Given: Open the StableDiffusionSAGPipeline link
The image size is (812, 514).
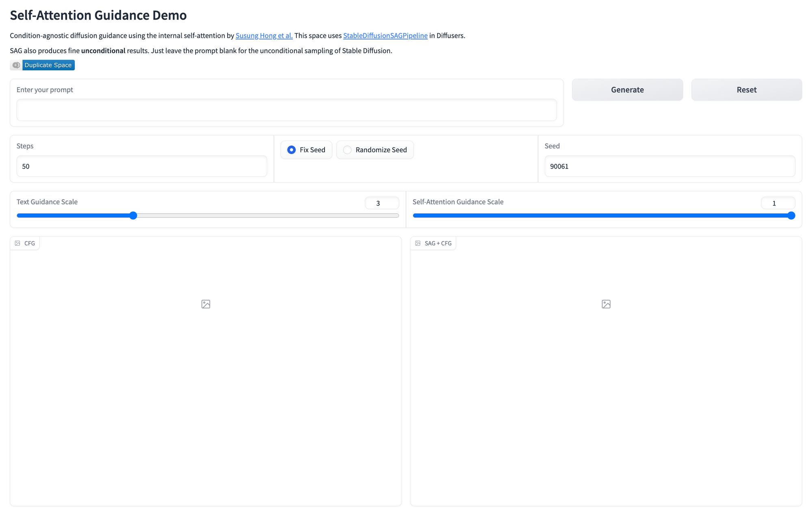Looking at the screenshot, I should tap(385, 35).
